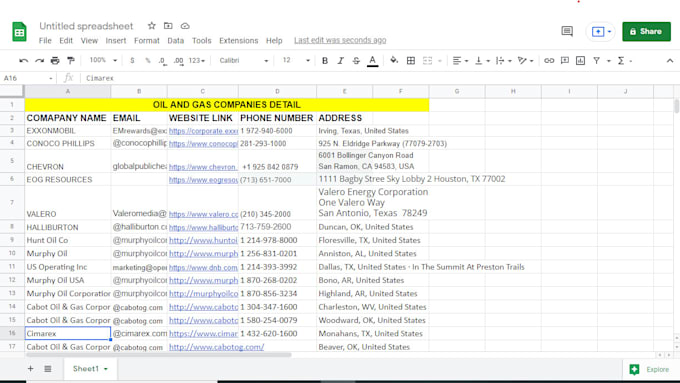Click the Insert link chain icon
This screenshot has width=680, height=383.
point(549,61)
